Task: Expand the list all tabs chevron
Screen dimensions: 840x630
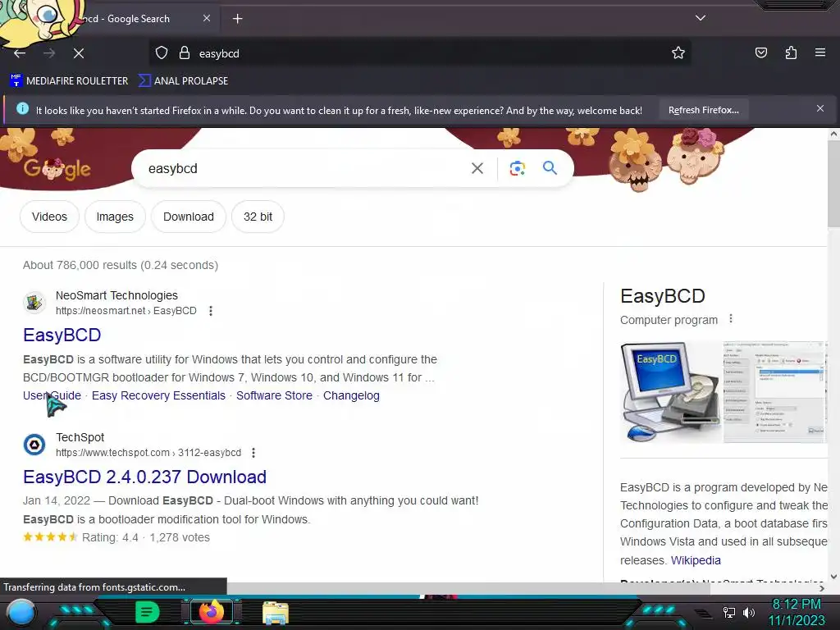Action: (701, 18)
